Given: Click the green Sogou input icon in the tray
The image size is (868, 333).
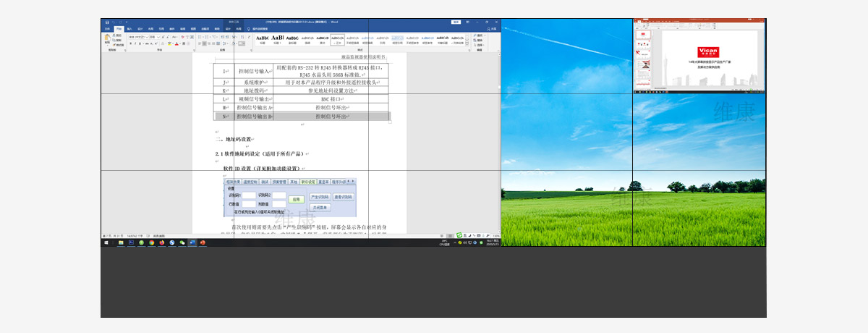Looking at the screenshot, I should [x=481, y=243].
